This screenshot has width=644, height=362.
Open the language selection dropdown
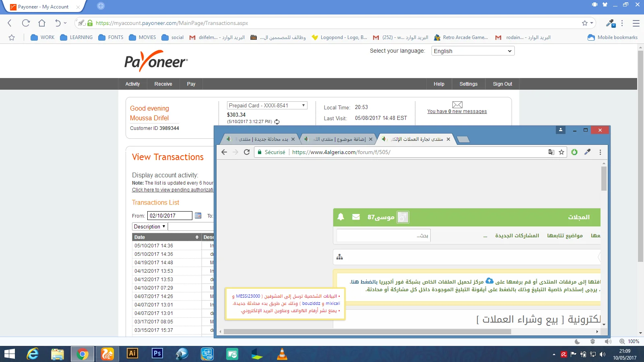[473, 51]
